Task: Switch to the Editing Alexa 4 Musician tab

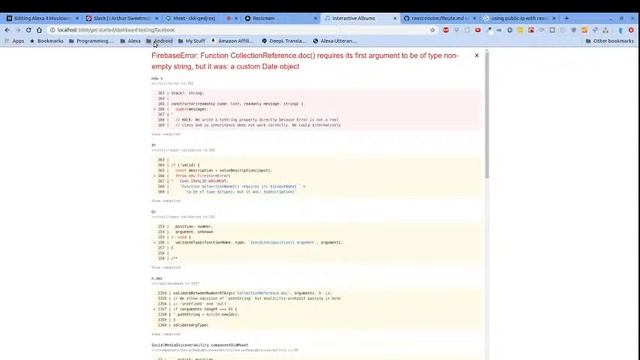Action: [x=42, y=18]
